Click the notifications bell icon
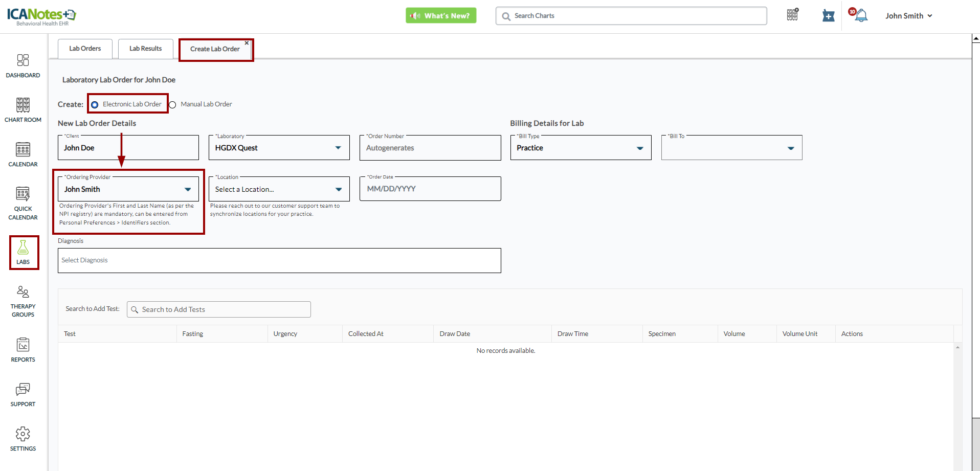The width and height of the screenshot is (980, 471). (x=861, y=16)
